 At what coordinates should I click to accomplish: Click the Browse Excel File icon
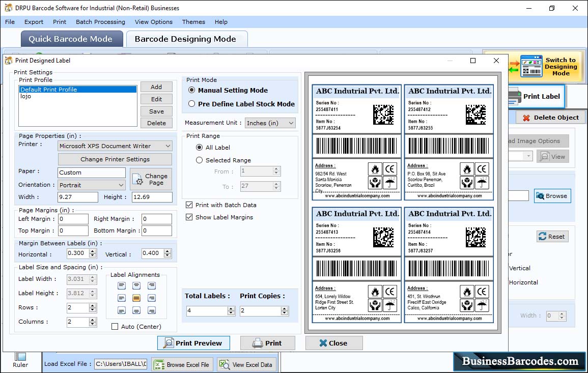pyautogui.click(x=159, y=365)
